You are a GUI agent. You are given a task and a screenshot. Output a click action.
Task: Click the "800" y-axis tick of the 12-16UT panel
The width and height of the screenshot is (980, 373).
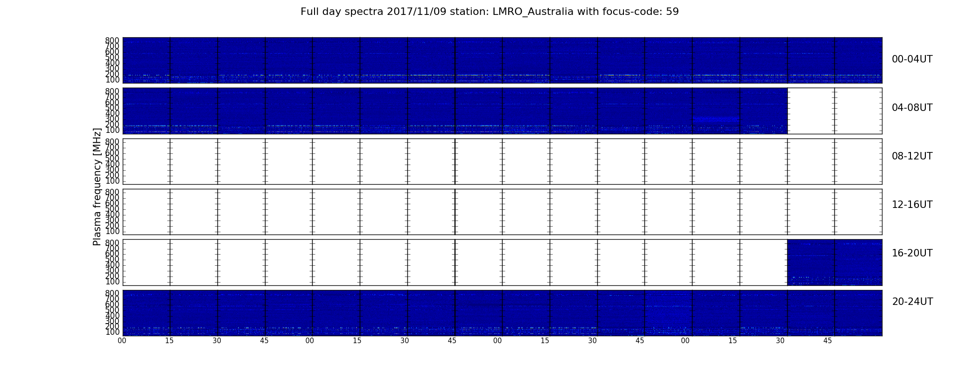click(112, 192)
